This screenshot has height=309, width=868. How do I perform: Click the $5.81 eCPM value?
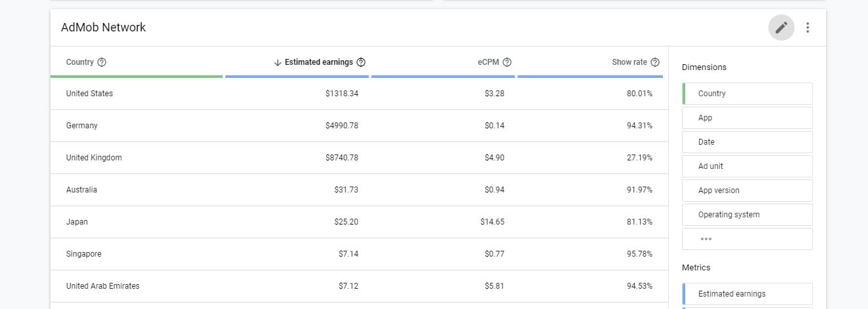495,286
